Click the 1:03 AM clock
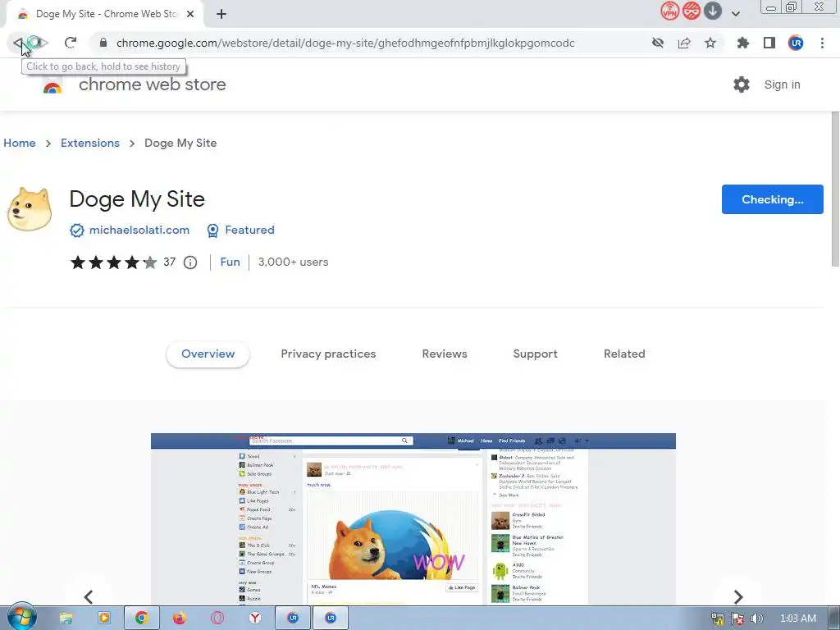840x630 pixels. point(797,619)
